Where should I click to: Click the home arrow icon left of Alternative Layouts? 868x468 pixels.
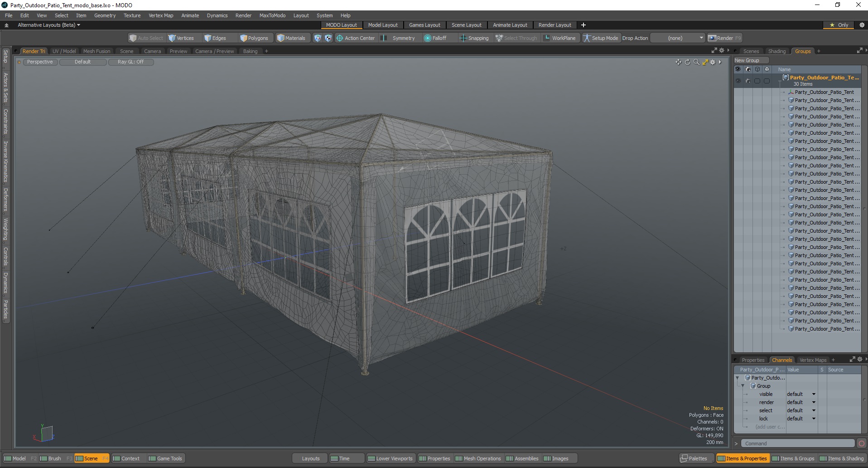6,25
